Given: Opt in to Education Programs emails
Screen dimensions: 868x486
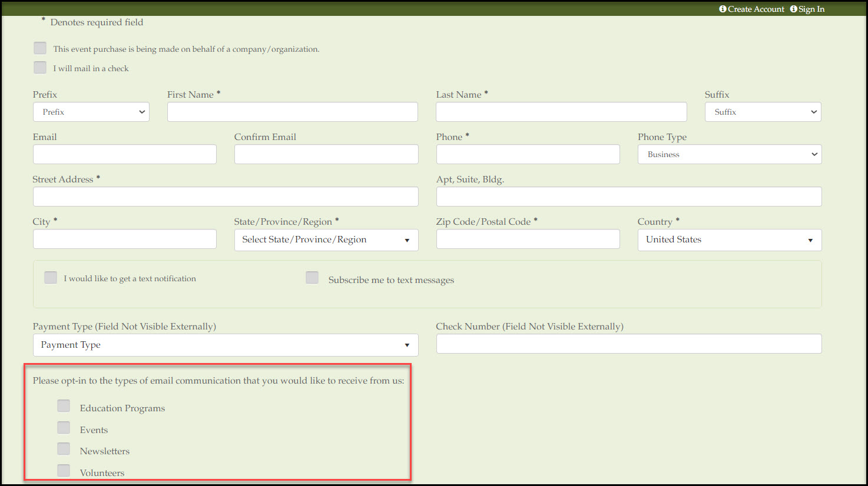Looking at the screenshot, I should coord(64,406).
